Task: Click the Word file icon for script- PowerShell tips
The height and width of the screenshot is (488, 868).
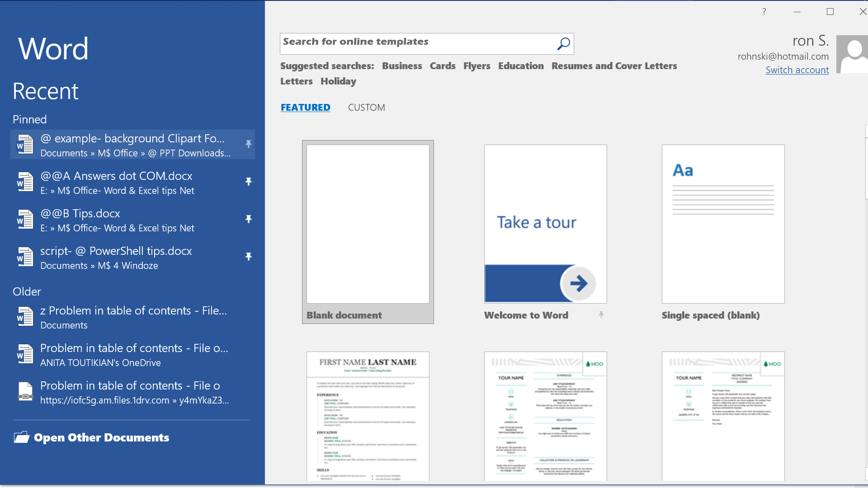Action: [x=25, y=257]
